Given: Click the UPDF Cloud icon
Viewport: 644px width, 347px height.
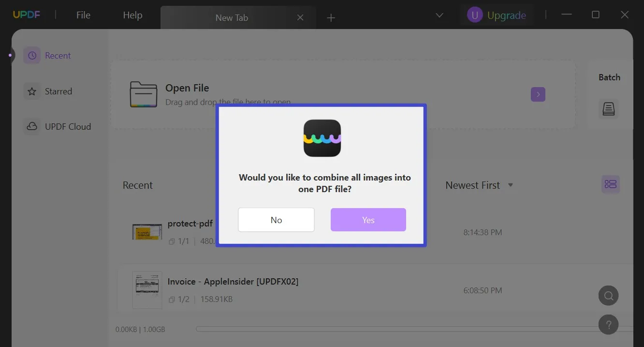Looking at the screenshot, I should tap(32, 126).
